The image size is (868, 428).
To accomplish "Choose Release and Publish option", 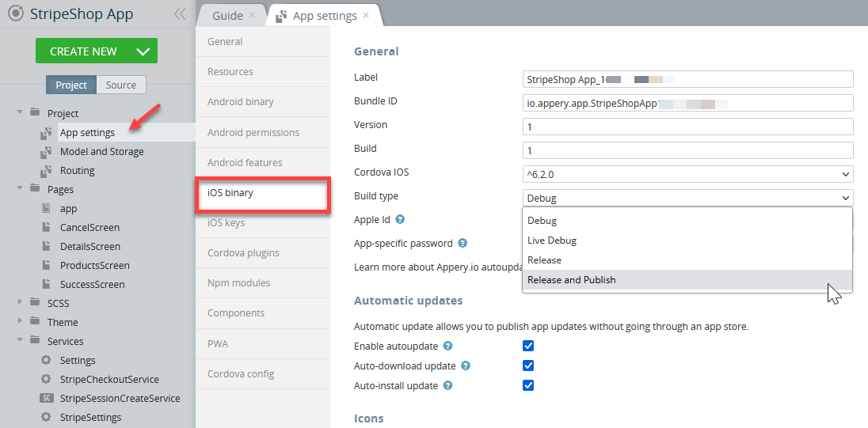I will coord(687,280).
